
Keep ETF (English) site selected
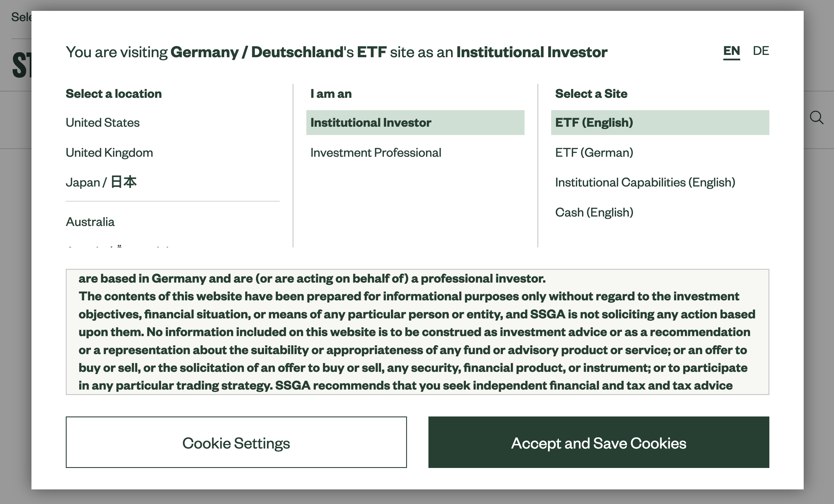[x=594, y=122]
